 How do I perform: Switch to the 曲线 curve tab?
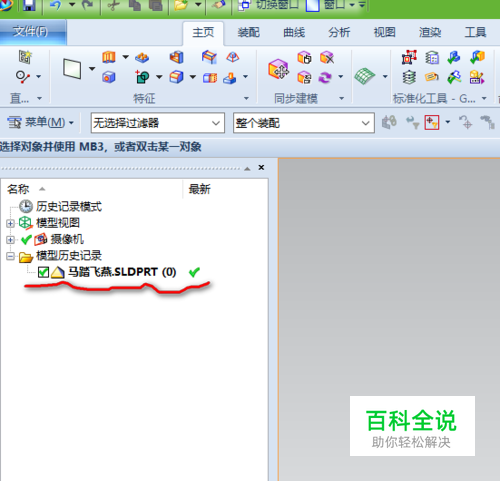pos(294,33)
